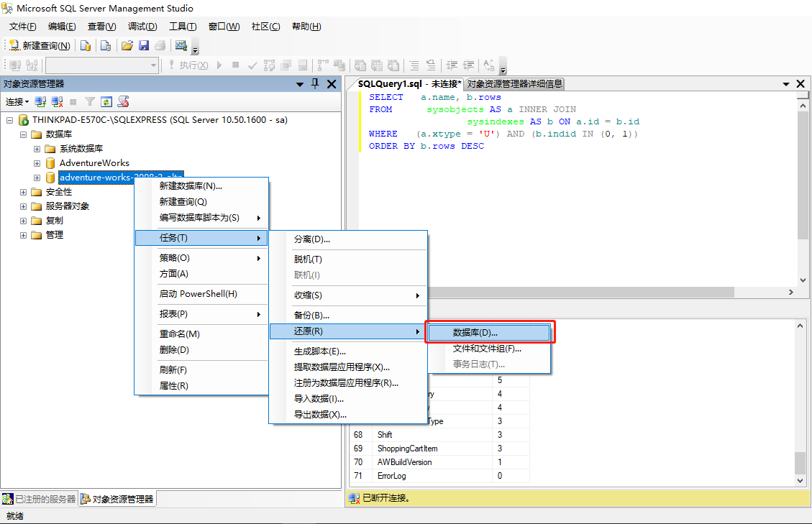
Task: Choose 导入数据(I)... menu item
Action: coord(349,399)
